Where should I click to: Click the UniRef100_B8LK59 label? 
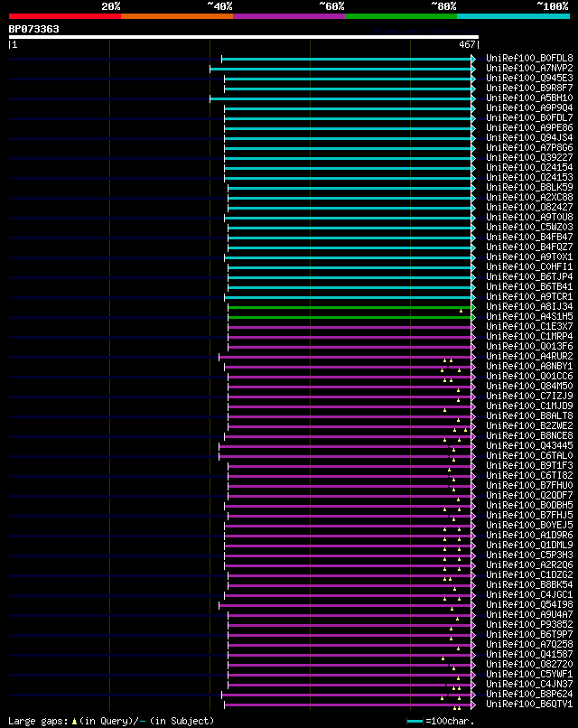[x=529, y=188]
